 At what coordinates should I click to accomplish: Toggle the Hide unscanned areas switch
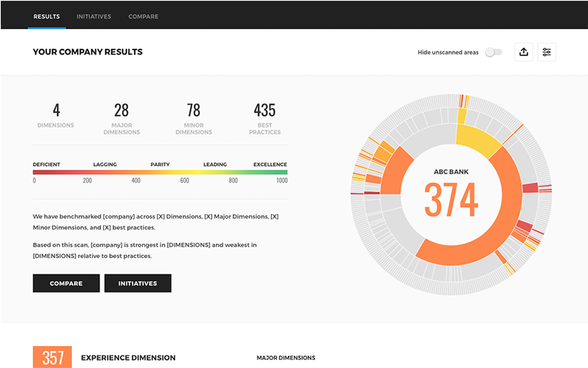493,52
